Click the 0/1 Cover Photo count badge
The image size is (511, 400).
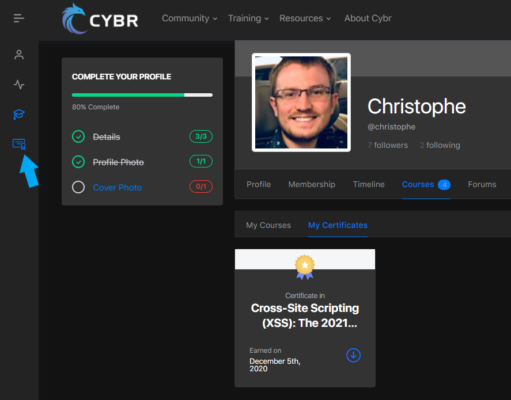pyautogui.click(x=201, y=186)
